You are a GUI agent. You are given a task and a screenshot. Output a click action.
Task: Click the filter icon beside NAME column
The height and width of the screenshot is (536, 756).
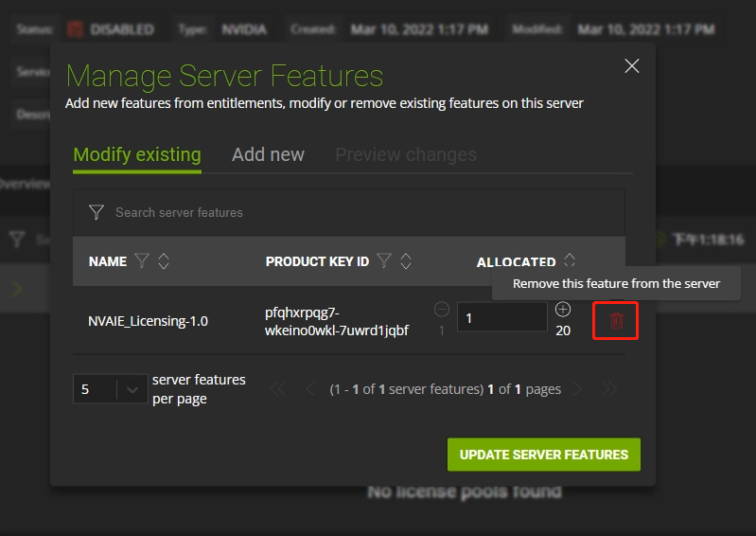tap(142, 261)
